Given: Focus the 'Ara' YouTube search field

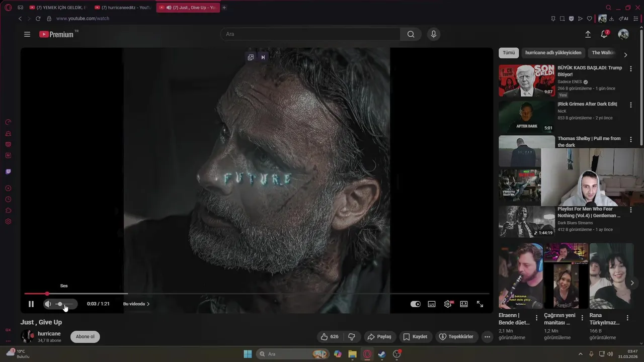Looking at the screenshot, I should coord(310,34).
